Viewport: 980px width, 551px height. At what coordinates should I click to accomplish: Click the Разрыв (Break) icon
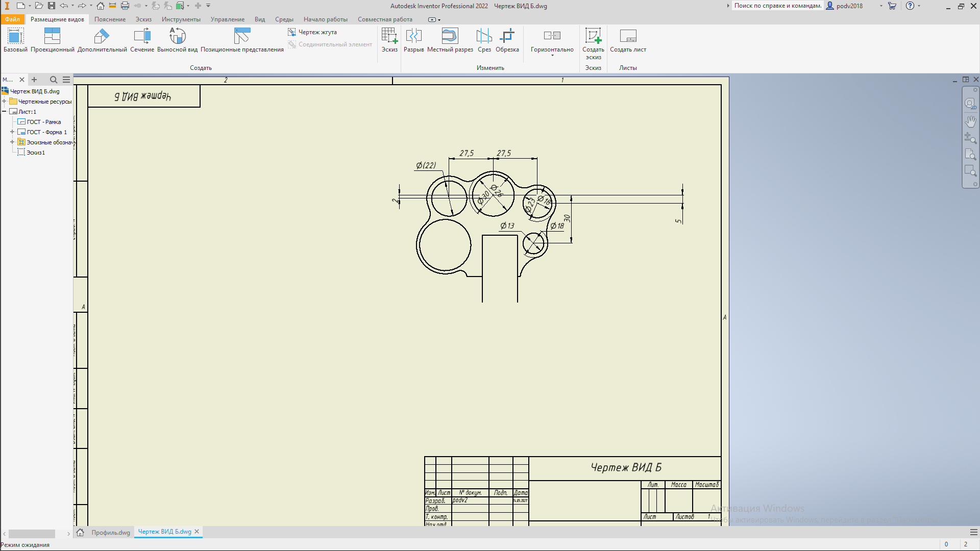click(x=413, y=37)
